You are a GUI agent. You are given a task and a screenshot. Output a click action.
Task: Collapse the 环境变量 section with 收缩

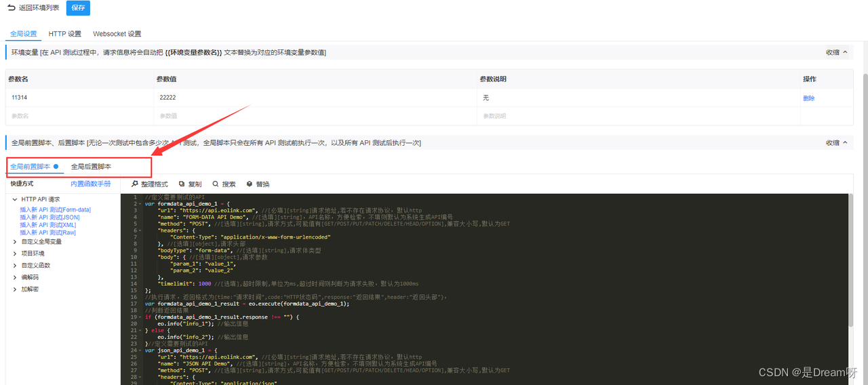pyautogui.click(x=836, y=52)
